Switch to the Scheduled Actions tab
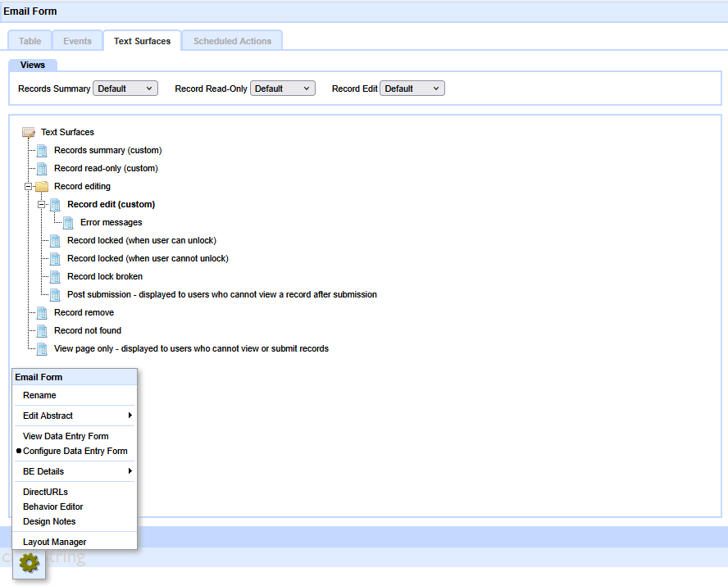The width and height of the screenshot is (728, 586). point(232,41)
